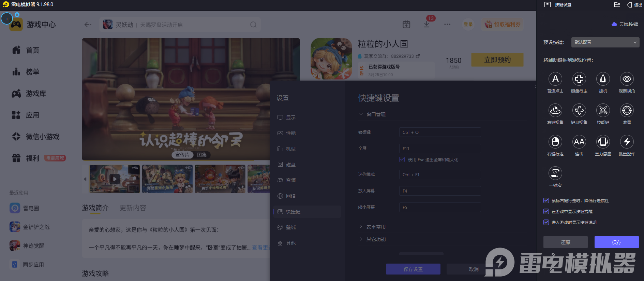Go to 首页 in game center sidebar
This screenshot has height=281, width=644.
click(x=26, y=50)
